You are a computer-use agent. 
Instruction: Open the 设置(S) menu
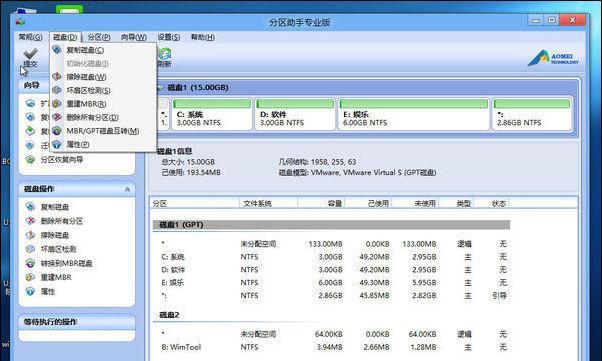coord(169,37)
